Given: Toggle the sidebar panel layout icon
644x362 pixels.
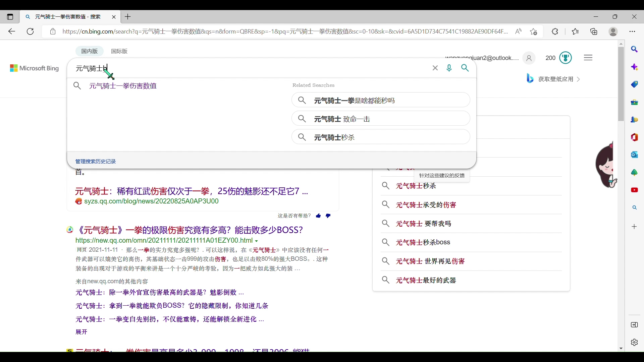Looking at the screenshot, I should (x=634, y=325).
